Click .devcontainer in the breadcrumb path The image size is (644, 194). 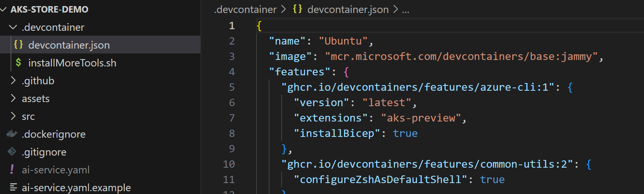[245, 9]
